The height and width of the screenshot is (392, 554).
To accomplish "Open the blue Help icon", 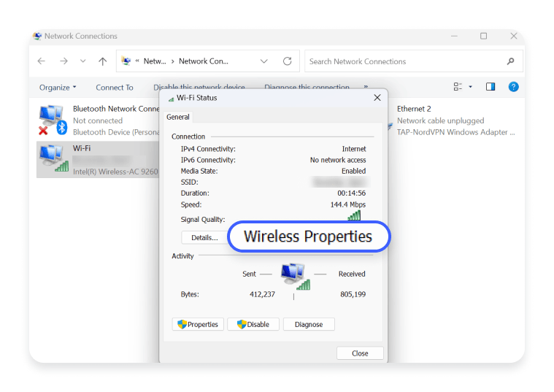I will 513,87.
